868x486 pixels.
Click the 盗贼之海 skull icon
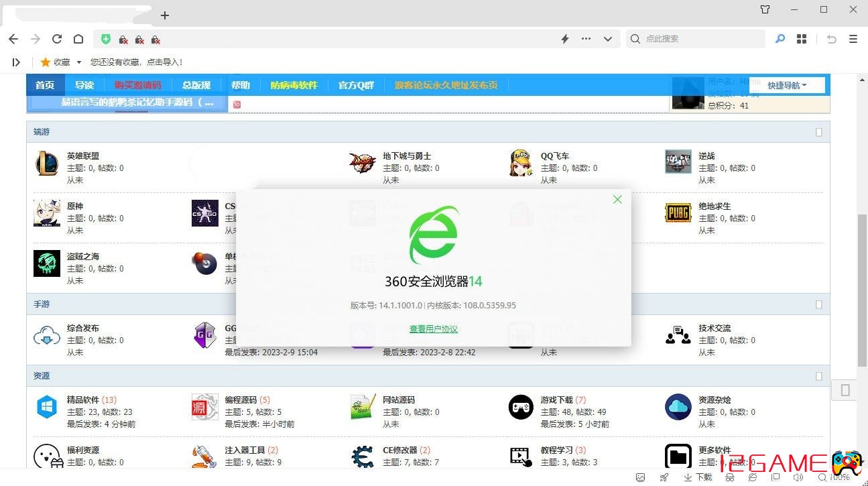click(47, 263)
